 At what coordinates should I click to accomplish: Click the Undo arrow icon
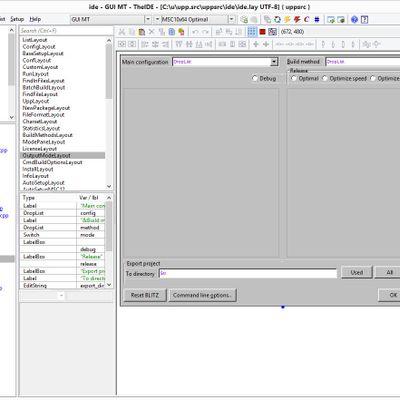coord(196,32)
